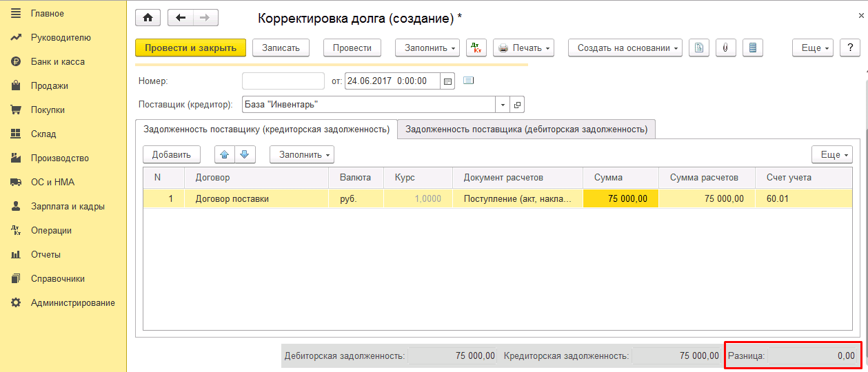Open the supplier field dropdown arrow
The image size is (868, 372).
[503, 105]
